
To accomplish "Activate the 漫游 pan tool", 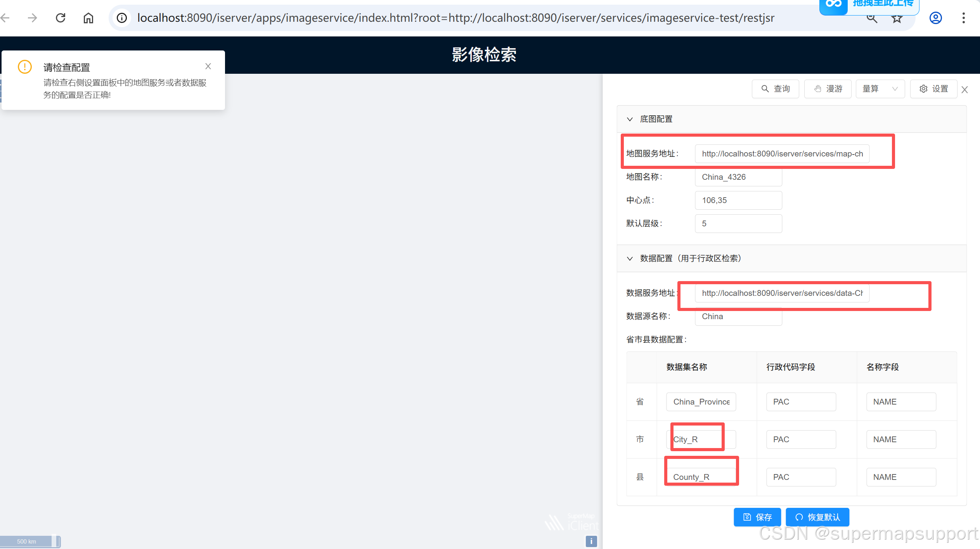I will 828,89.
